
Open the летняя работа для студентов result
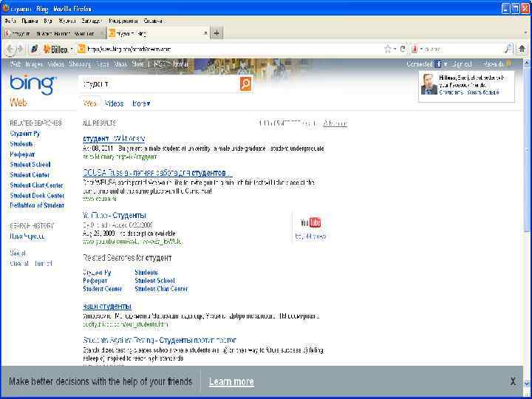[157, 173]
